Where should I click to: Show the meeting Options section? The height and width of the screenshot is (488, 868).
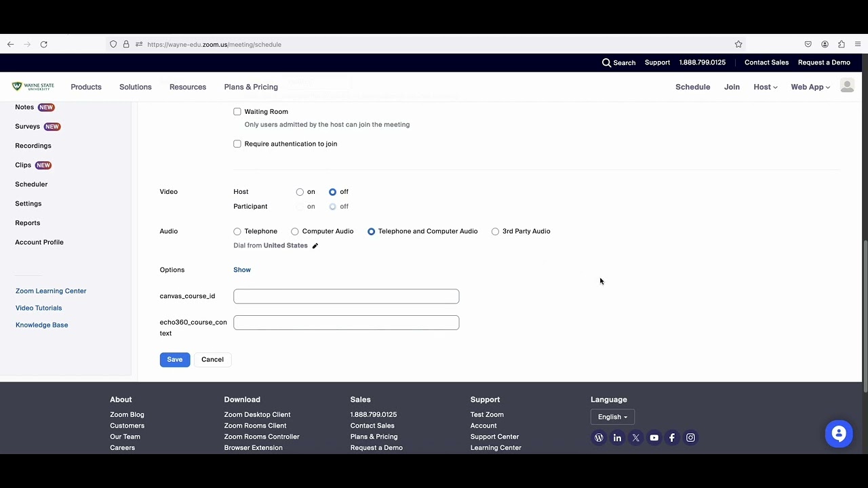tap(242, 270)
